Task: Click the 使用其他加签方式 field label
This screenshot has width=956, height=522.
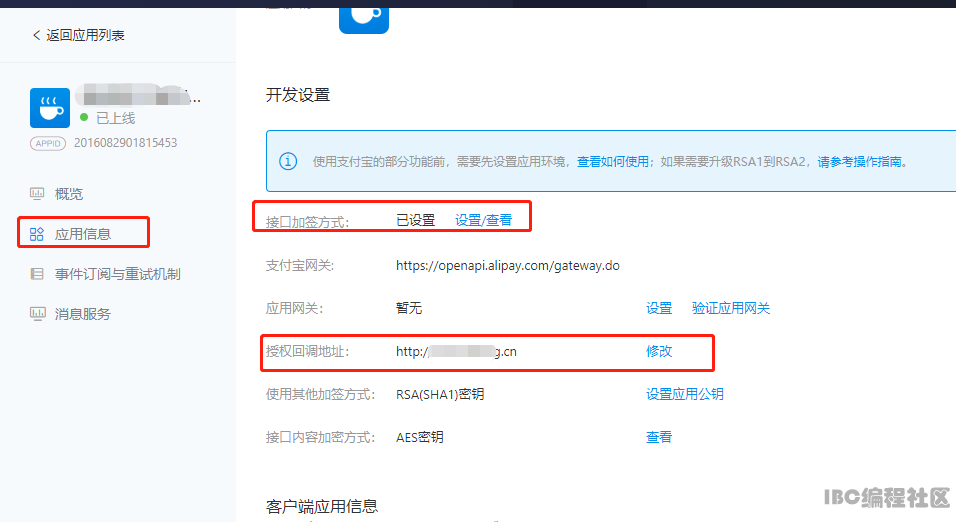Action: [321, 395]
